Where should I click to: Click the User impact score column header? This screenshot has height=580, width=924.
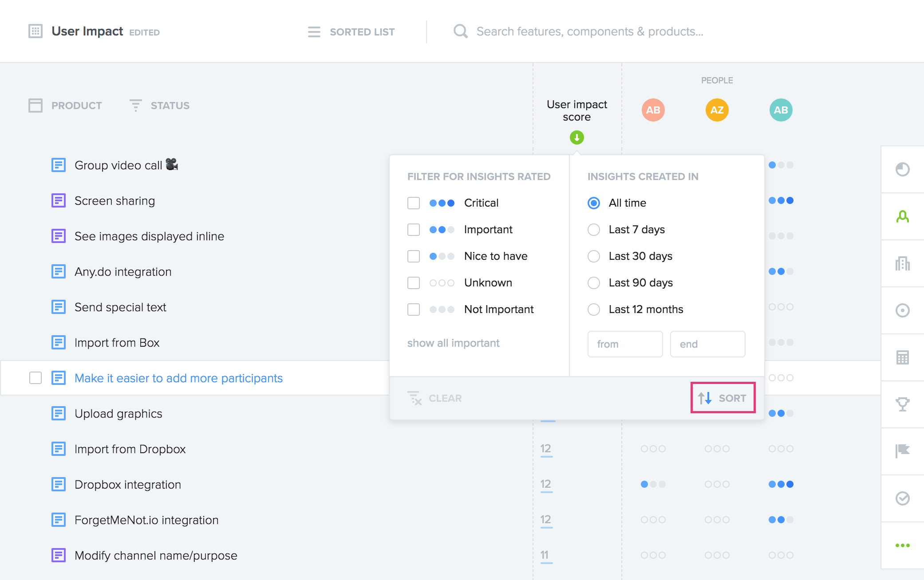(577, 110)
